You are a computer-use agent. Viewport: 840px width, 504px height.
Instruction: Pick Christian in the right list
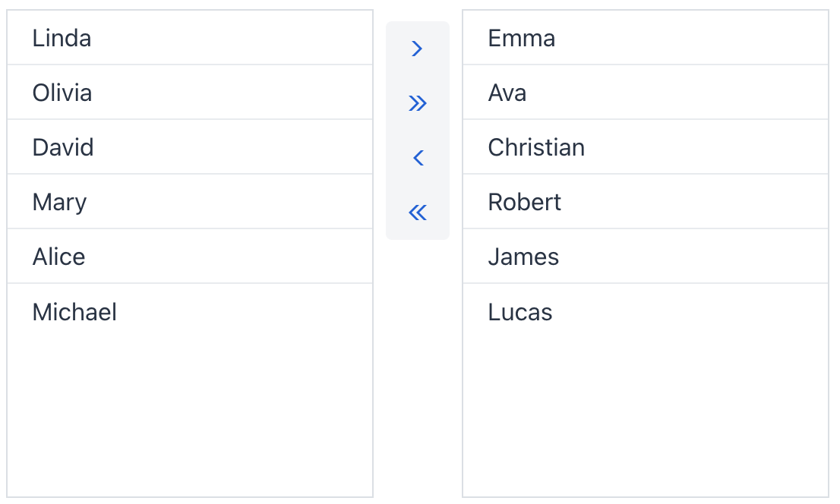point(536,147)
